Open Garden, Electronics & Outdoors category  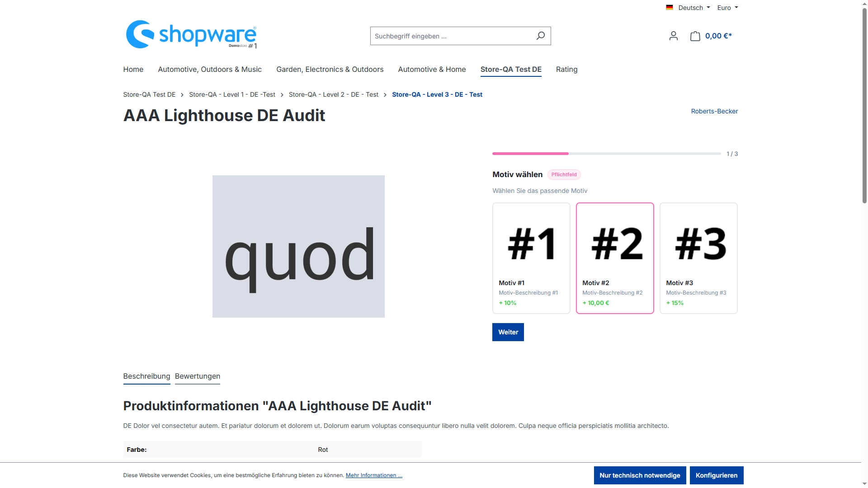click(x=330, y=69)
